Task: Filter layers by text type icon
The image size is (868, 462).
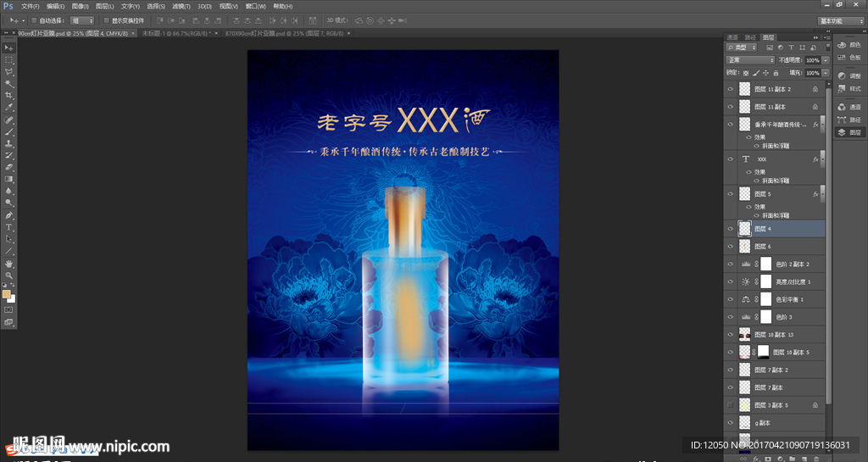Action: tap(792, 47)
